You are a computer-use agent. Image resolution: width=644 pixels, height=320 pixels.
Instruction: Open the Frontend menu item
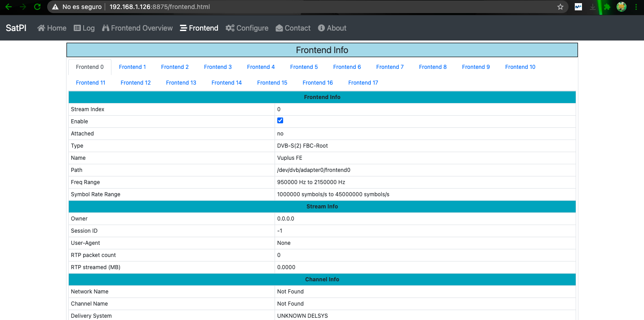[x=199, y=28]
